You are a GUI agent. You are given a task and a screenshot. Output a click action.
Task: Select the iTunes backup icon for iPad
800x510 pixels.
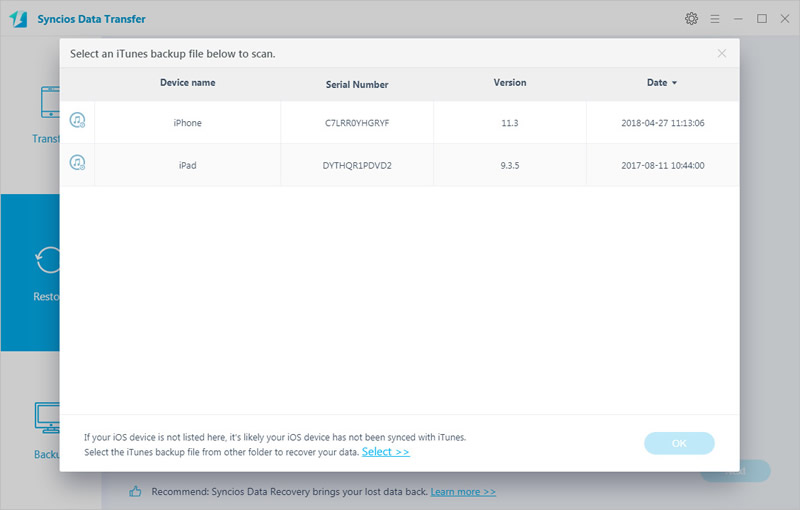pos(77,163)
